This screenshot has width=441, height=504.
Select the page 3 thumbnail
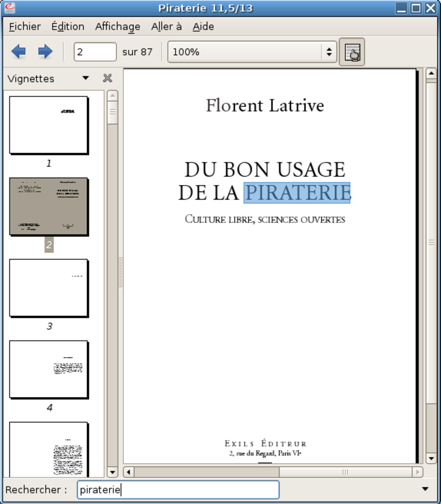click(x=49, y=288)
